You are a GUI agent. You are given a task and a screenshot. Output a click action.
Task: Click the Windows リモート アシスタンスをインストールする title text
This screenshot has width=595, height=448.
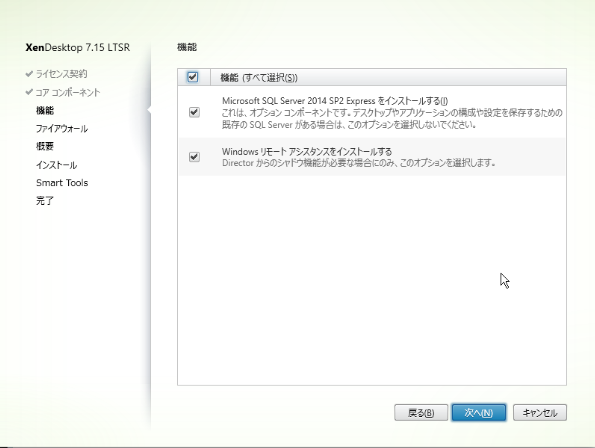pos(307,152)
